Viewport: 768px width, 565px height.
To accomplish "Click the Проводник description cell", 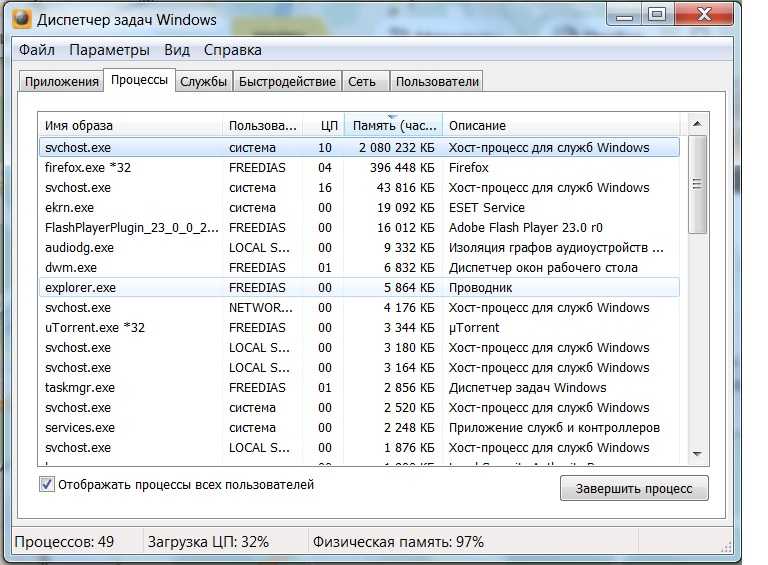I will click(480, 288).
